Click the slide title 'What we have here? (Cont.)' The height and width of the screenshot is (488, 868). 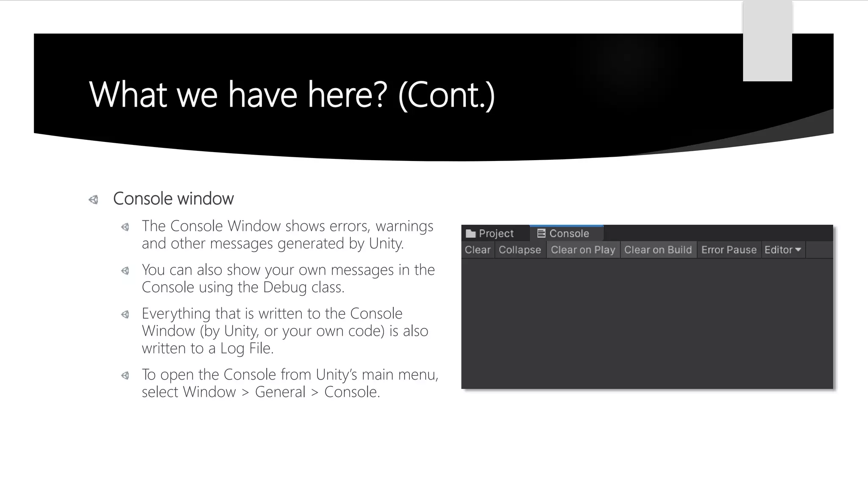292,95
